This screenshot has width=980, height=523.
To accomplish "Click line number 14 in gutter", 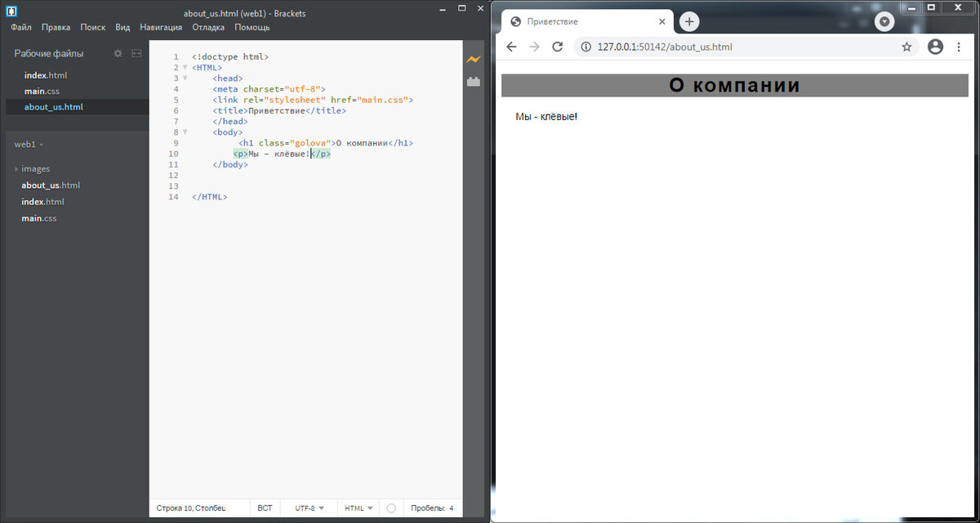I will [172, 197].
